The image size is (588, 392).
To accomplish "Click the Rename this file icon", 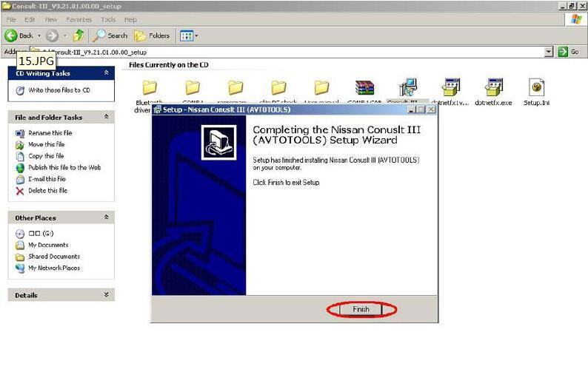I will pyautogui.click(x=20, y=133).
